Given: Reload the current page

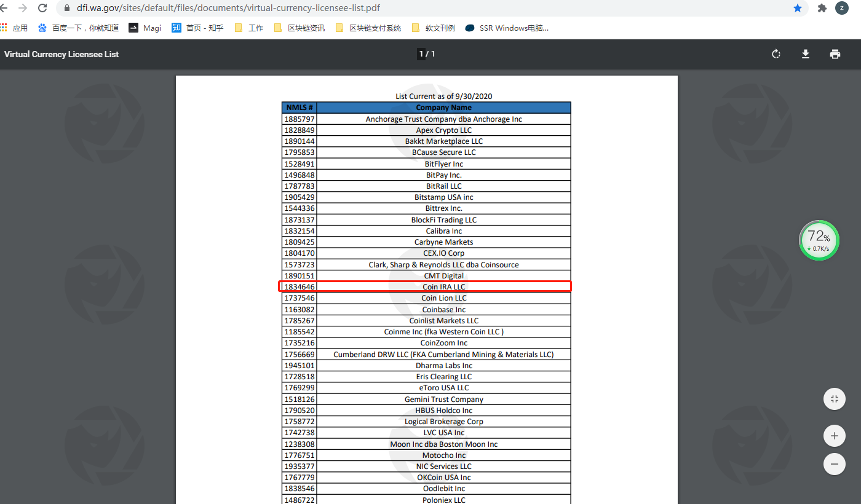Looking at the screenshot, I should point(42,8).
